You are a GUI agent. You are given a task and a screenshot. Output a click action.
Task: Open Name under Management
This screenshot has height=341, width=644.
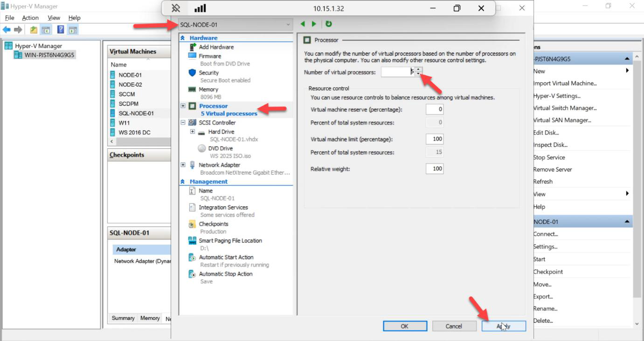(x=206, y=191)
